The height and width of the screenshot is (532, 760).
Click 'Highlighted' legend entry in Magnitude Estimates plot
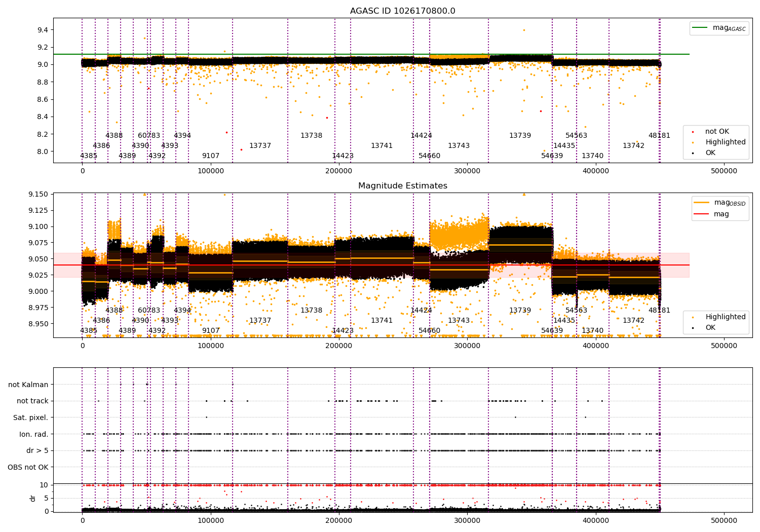pyautogui.click(x=726, y=317)
